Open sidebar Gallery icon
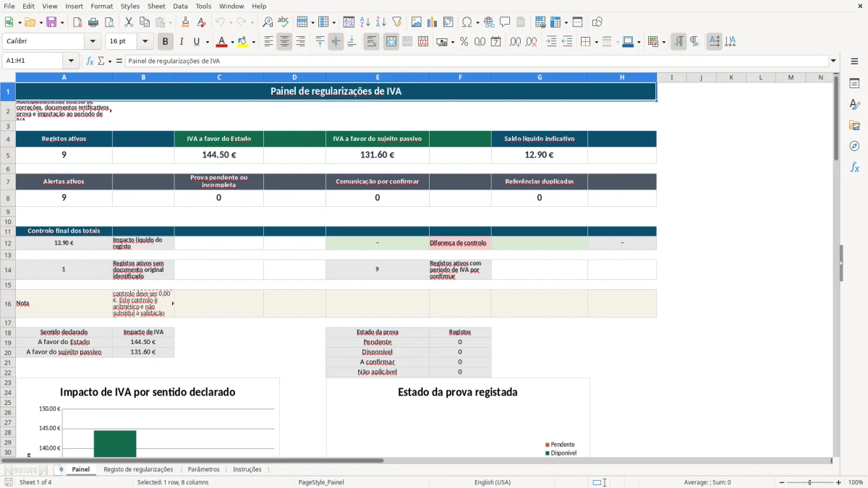This screenshot has width=868, height=488. (x=854, y=125)
